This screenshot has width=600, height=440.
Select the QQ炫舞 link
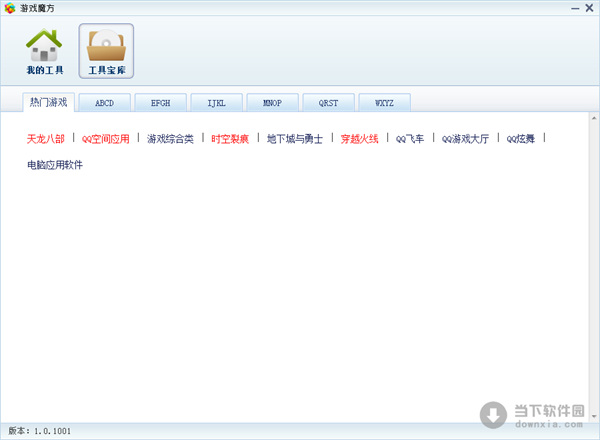tap(521, 139)
